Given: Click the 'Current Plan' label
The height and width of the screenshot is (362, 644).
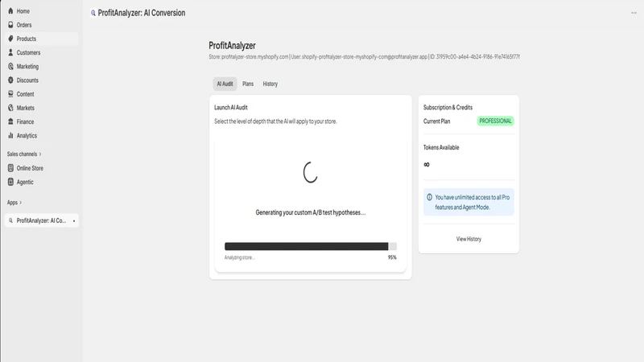Looking at the screenshot, I should (x=436, y=121).
